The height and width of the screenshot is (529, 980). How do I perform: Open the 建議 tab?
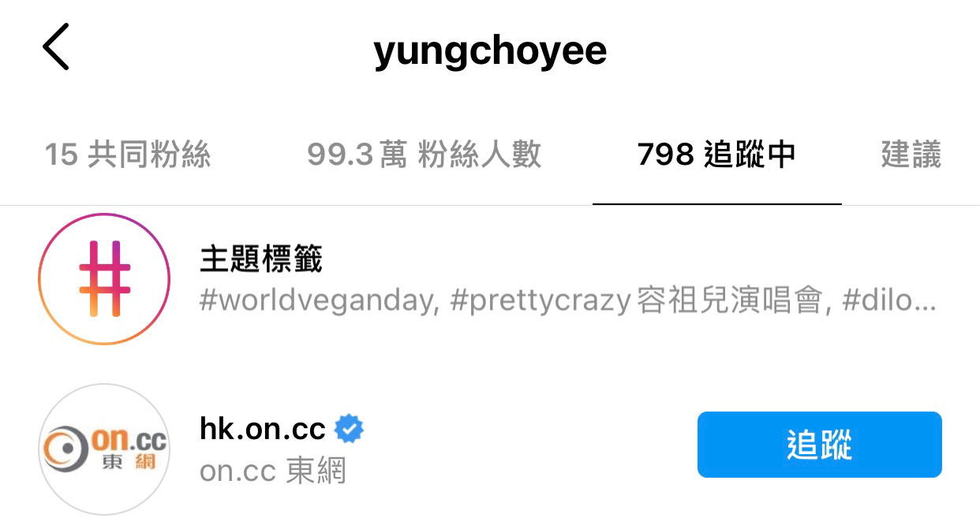click(x=911, y=155)
